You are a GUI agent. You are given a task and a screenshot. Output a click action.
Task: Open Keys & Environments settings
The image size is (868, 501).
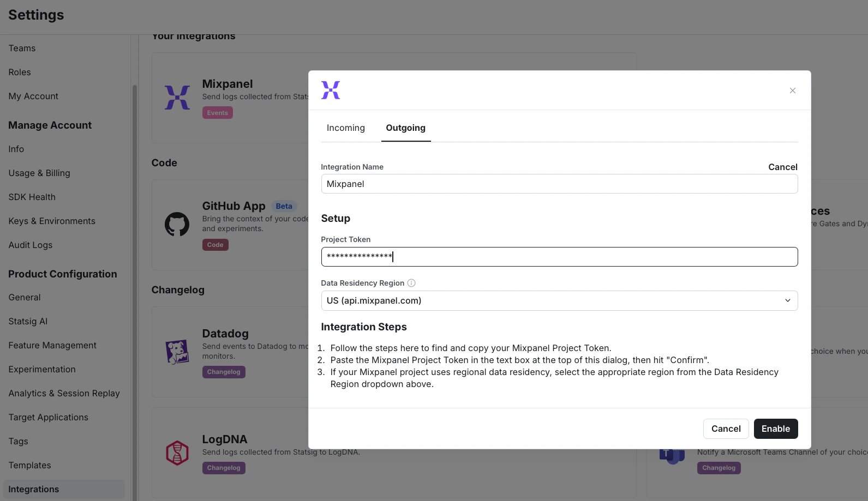[x=52, y=221]
